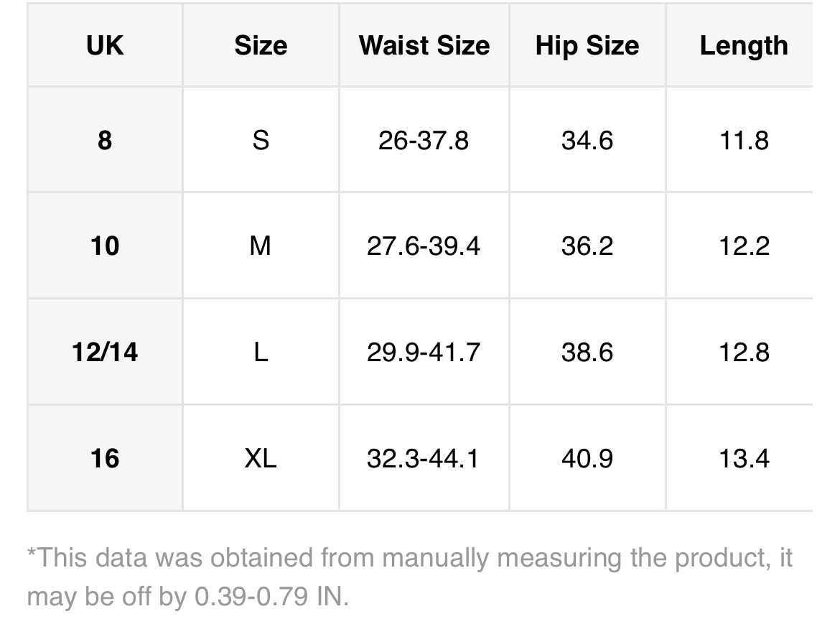Select the Size column header
Image resolution: width=840 pixels, height=629 pixels.
(261, 45)
